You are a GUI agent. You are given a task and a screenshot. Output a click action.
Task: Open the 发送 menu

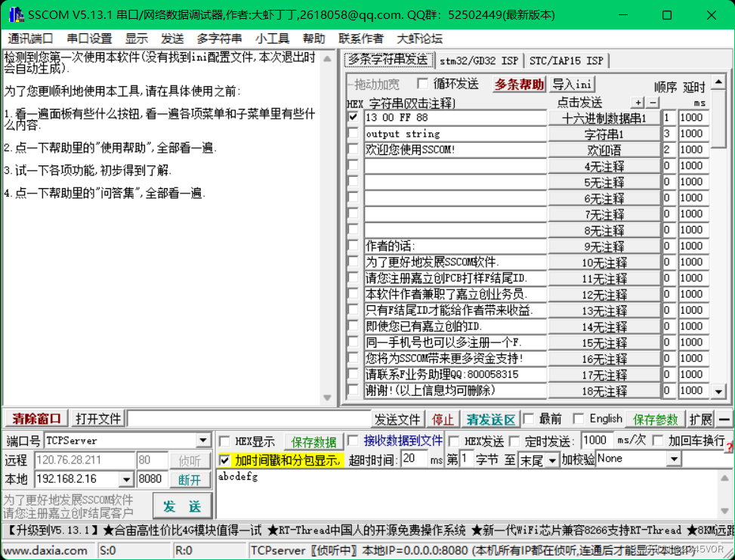click(x=172, y=39)
